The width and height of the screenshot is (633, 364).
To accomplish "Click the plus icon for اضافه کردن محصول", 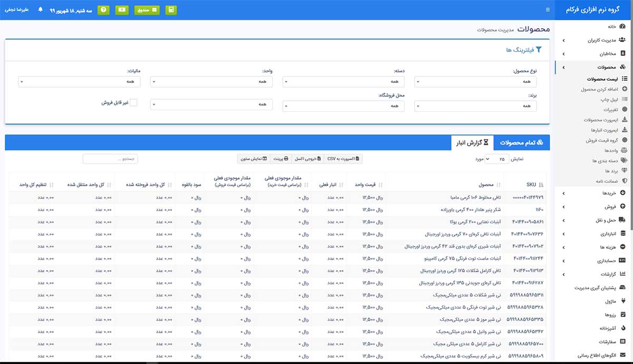I will pyautogui.click(x=625, y=89).
